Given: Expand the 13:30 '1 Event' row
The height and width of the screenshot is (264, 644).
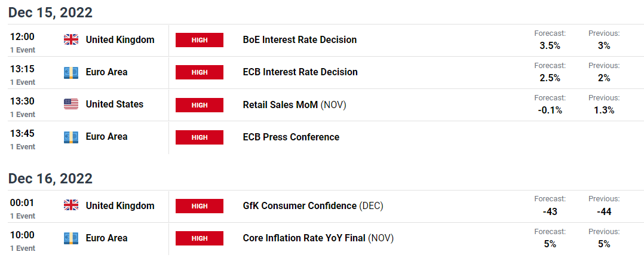Looking at the screenshot, I should [23, 115].
